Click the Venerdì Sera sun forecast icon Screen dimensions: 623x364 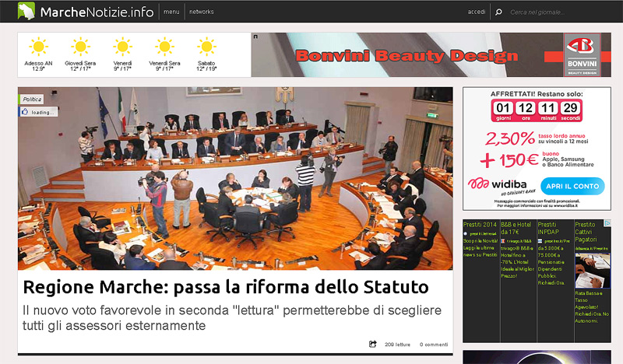click(164, 46)
